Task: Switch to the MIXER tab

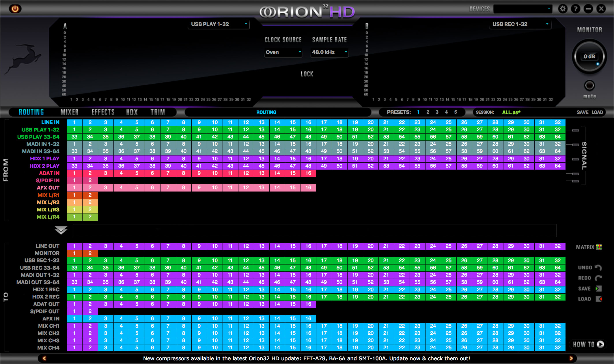Action: (70, 112)
